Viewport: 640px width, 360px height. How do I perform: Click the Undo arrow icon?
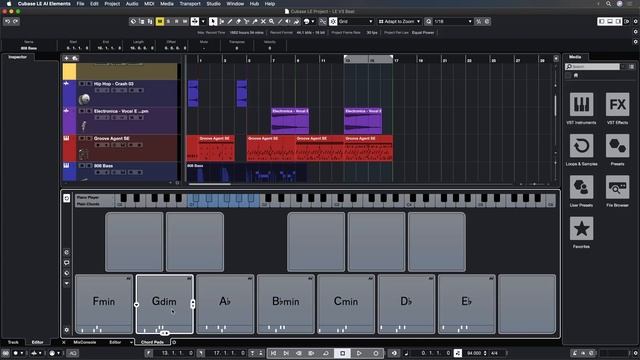[x=7, y=21]
